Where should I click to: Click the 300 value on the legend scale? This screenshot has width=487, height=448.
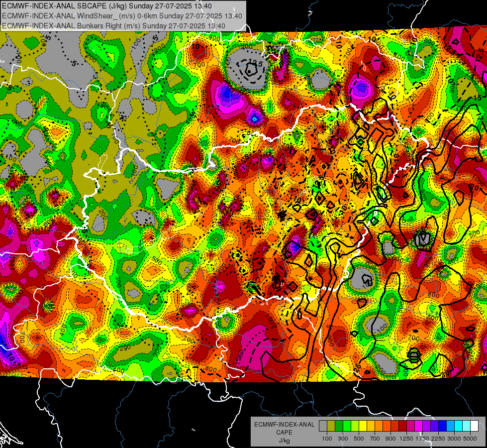tap(343, 439)
